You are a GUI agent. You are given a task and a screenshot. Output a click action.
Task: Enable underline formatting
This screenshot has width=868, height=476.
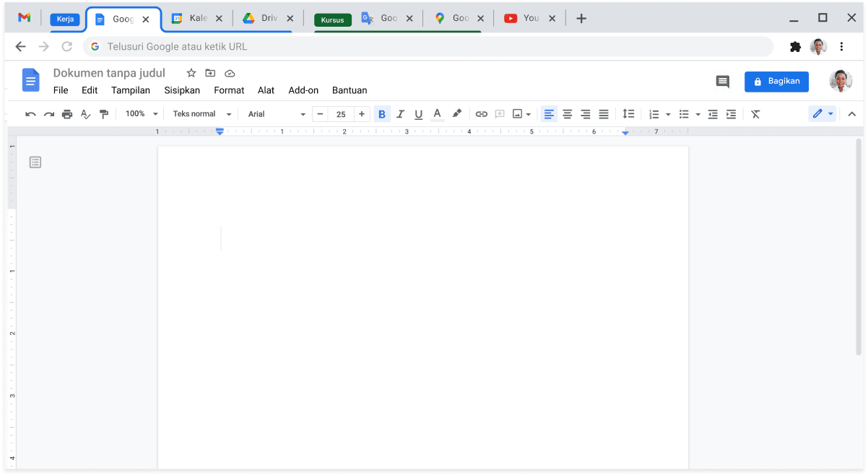[418, 114]
